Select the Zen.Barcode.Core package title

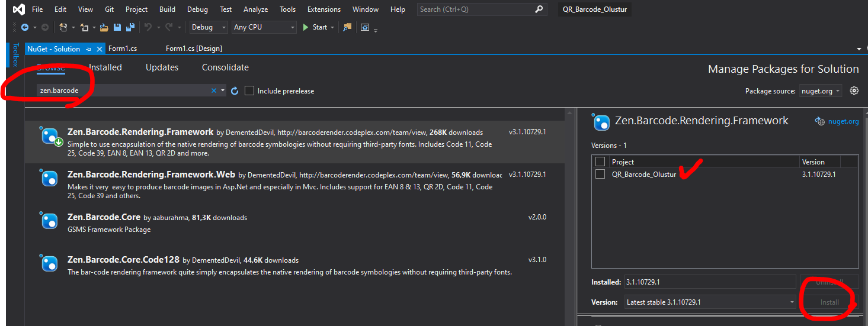point(104,217)
